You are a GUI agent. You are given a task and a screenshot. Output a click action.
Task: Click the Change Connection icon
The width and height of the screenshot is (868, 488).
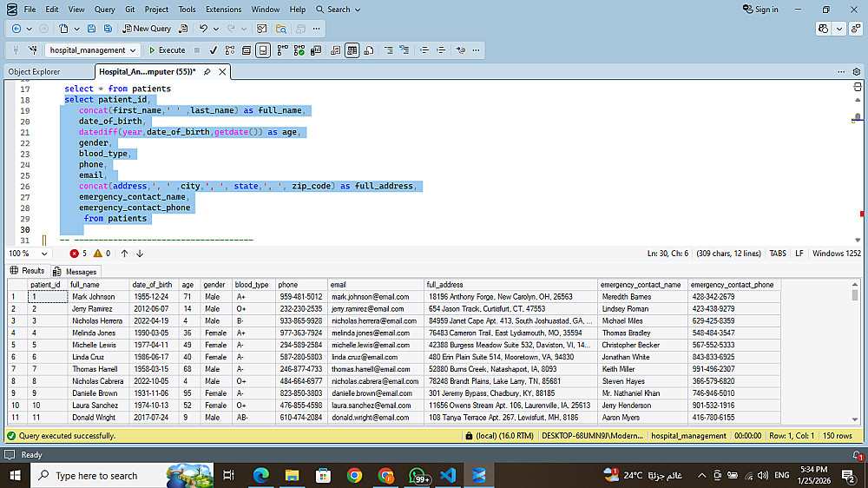pyautogui.click(x=33, y=49)
